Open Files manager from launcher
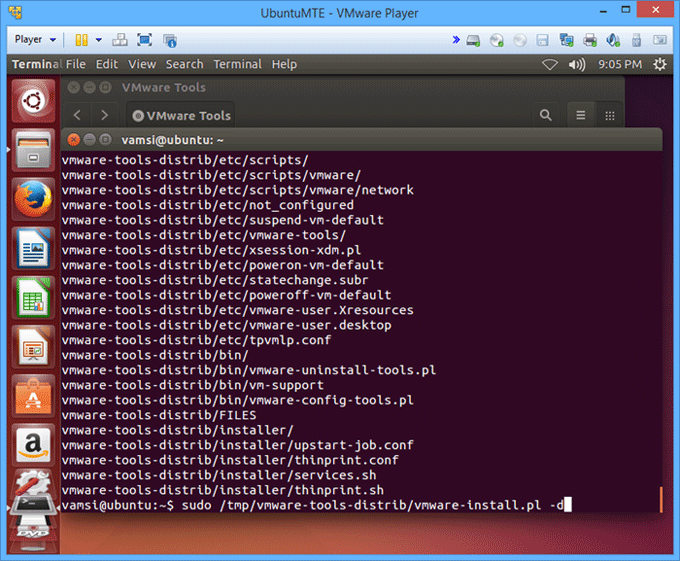The height and width of the screenshot is (561, 680). pyautogui.click(x=33, y=150)
